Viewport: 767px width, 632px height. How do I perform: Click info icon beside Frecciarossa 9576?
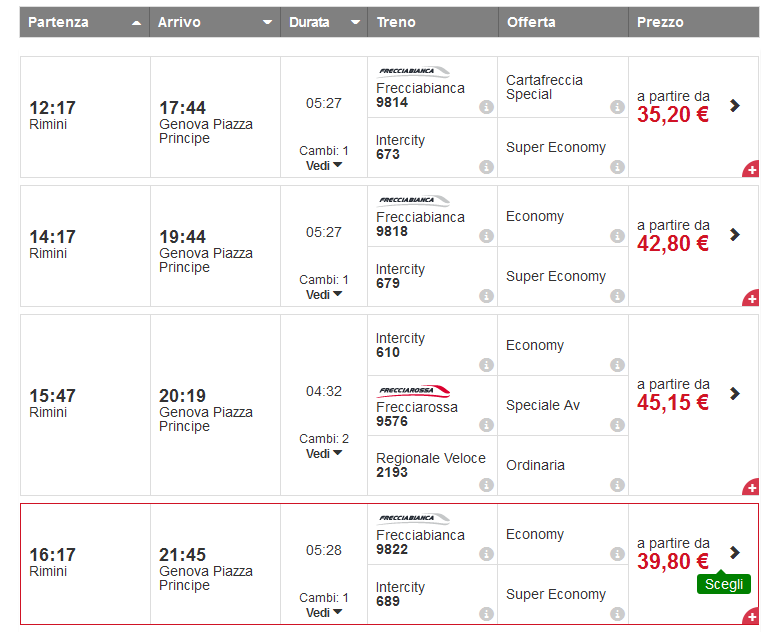click(x=486, y=425)
